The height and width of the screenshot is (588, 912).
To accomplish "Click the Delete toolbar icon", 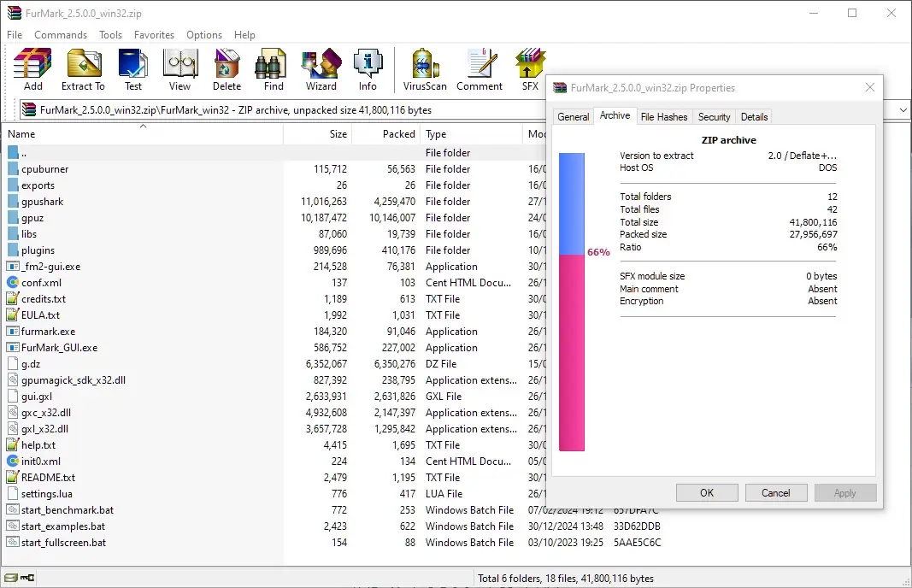I will [x=227, y=70].
